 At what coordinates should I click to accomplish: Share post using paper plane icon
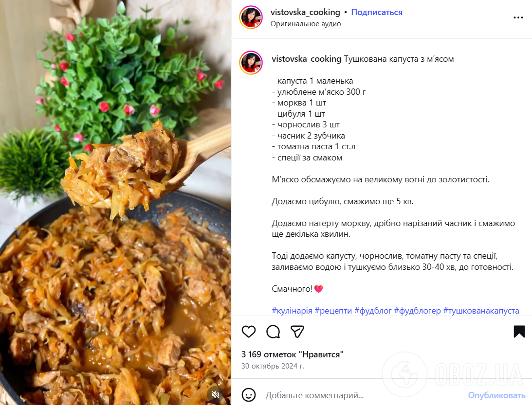(297, 332)
